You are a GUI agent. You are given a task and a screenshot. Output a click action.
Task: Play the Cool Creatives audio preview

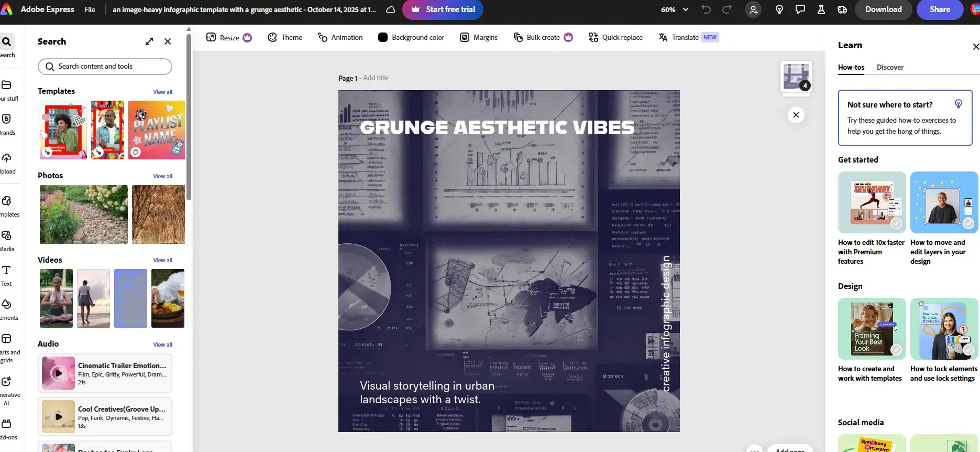coord(58,417)
